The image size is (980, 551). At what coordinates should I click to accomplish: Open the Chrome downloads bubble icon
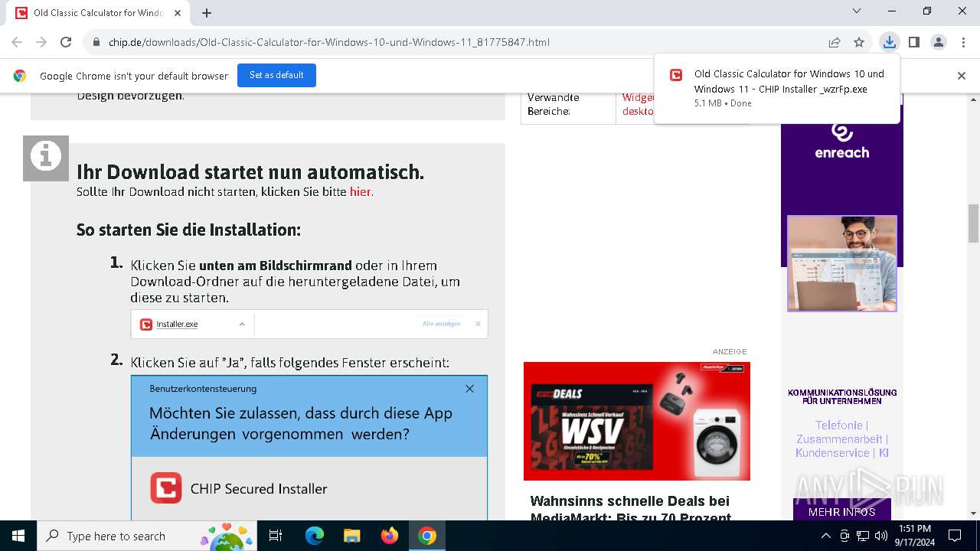[x=889, y=42]
